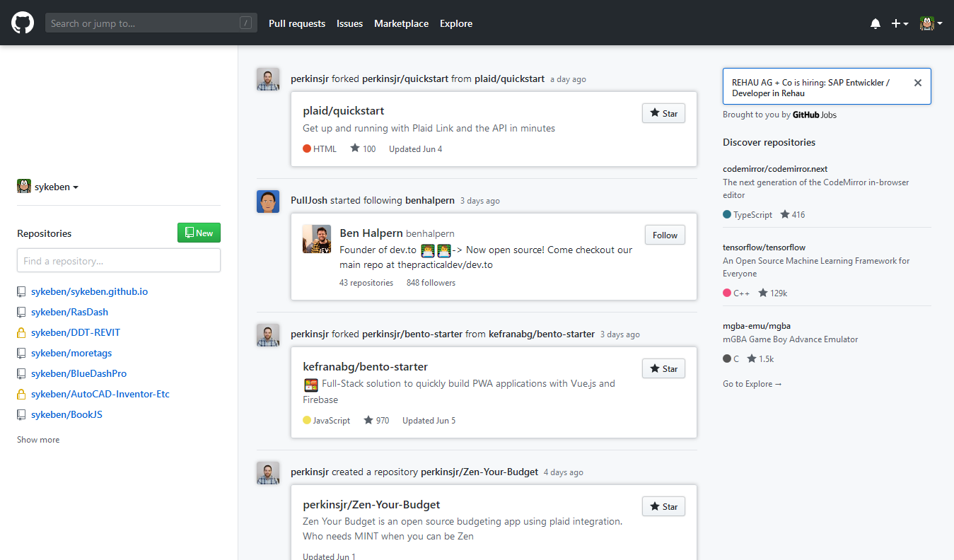Image resolution: width=954 pixels, height=560 pixels.
Task: Open the perkinsjr/quickstart fork link
Action: click(405, 78)
